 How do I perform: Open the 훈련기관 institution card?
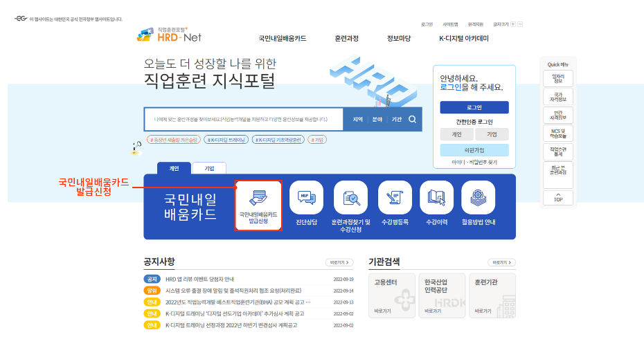click(492, 295)
